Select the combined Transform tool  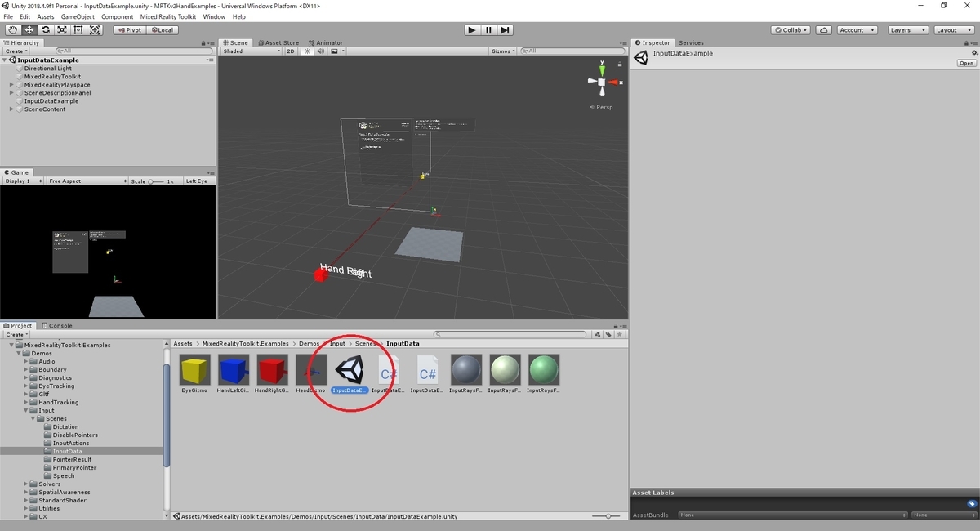95,30
